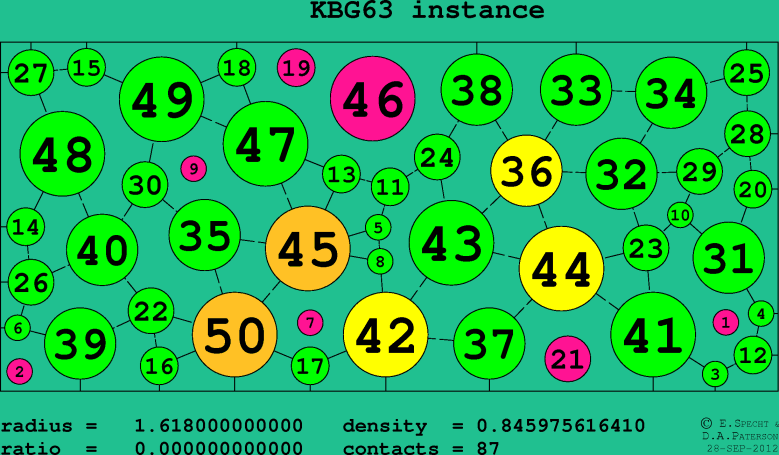Viewport: 779px width, 455px height.
Task: Click the green circle numbered 41
Action: [653, 335]
